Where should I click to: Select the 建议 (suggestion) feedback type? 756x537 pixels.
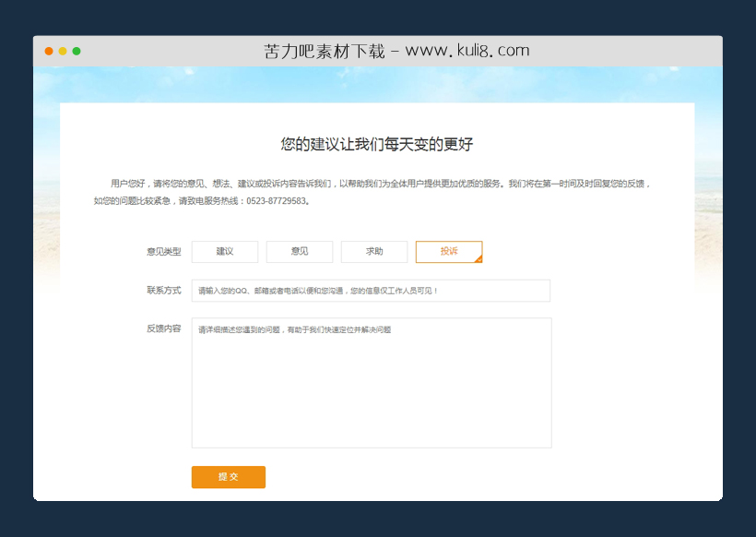tap(224, 251)
